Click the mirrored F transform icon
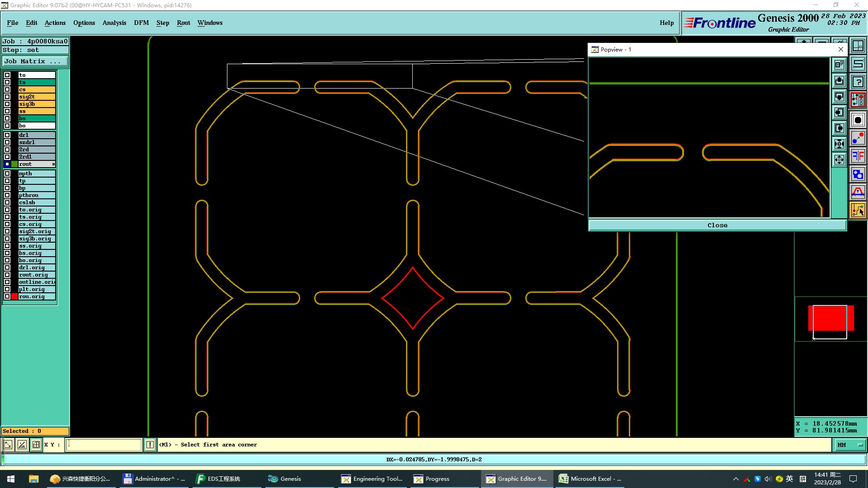Image resolution: width=868 pixels, height=488 pixels. tap(858, 156)
